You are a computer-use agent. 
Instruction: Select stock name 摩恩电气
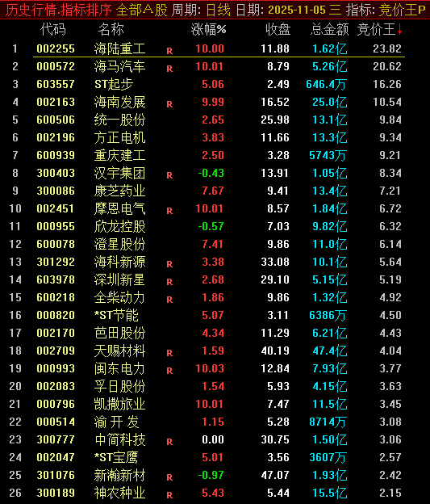[119, 208]
